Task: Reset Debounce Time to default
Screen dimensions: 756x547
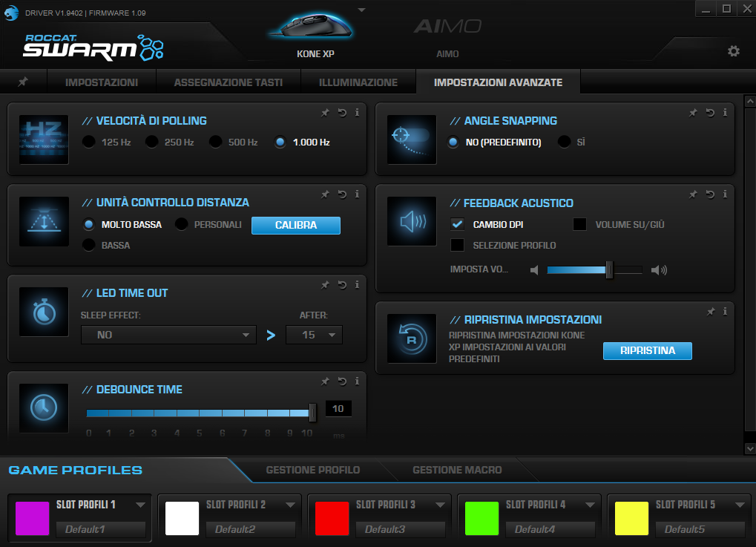Action: 342,381
